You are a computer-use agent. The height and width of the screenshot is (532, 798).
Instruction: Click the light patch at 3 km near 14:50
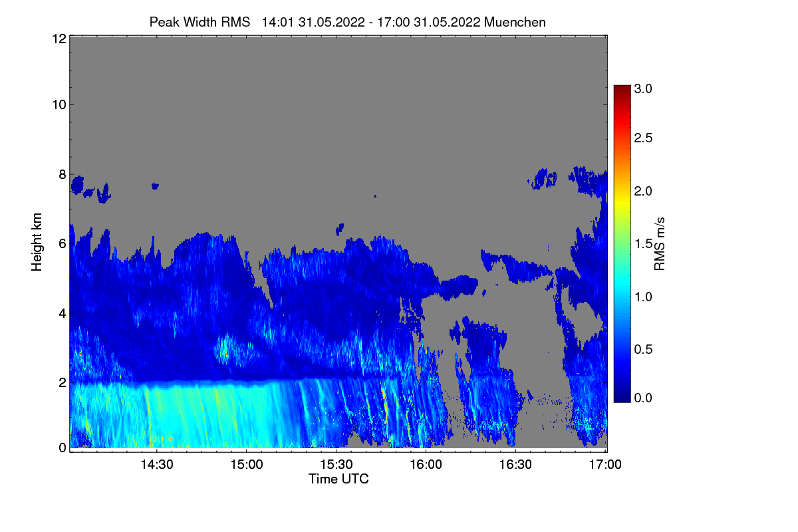226,348
